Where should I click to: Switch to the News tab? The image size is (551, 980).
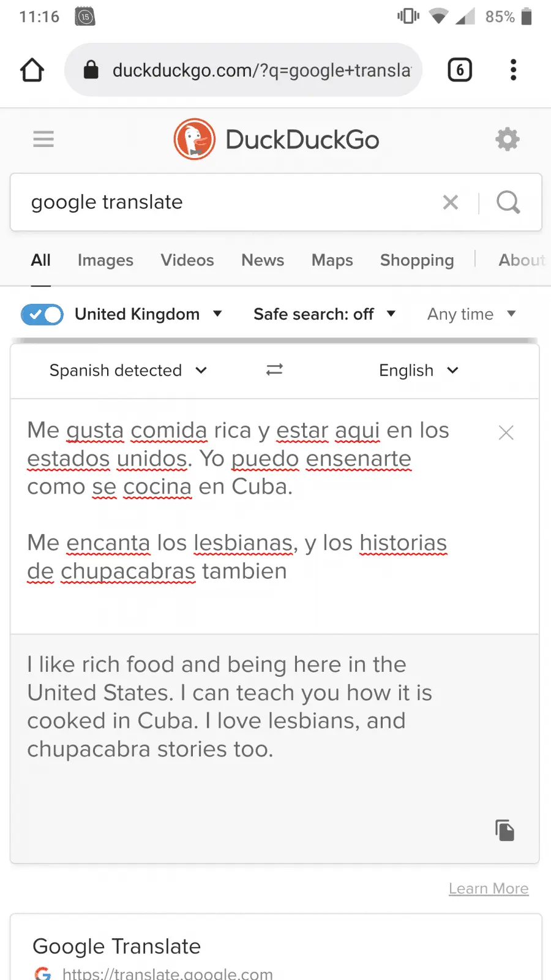coord(263,260)
